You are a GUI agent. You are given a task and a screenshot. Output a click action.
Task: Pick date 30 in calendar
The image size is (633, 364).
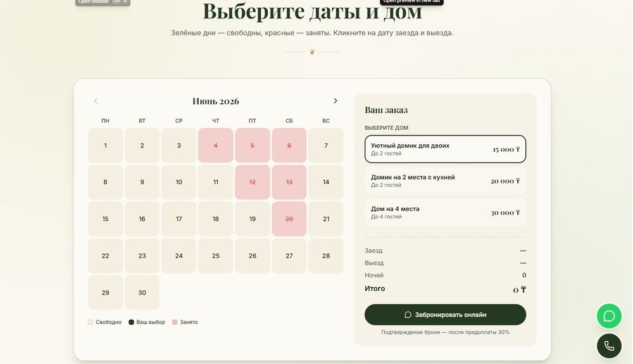point(142,292)
